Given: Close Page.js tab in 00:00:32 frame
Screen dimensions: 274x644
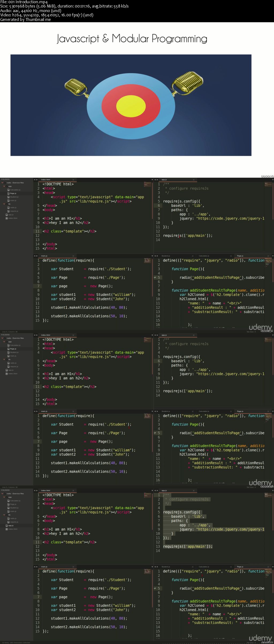Looking at the screenshot, I should click(x=268, y=256).
